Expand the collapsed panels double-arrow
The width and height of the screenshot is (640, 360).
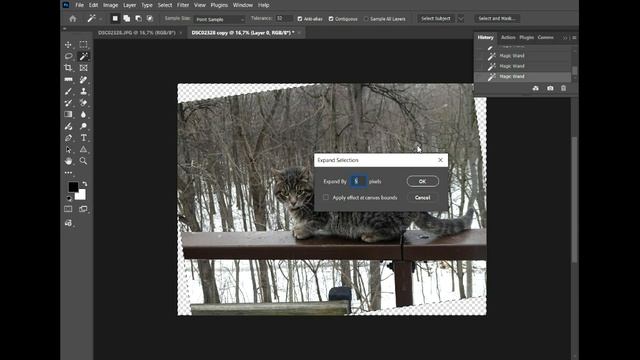[565, 38]
